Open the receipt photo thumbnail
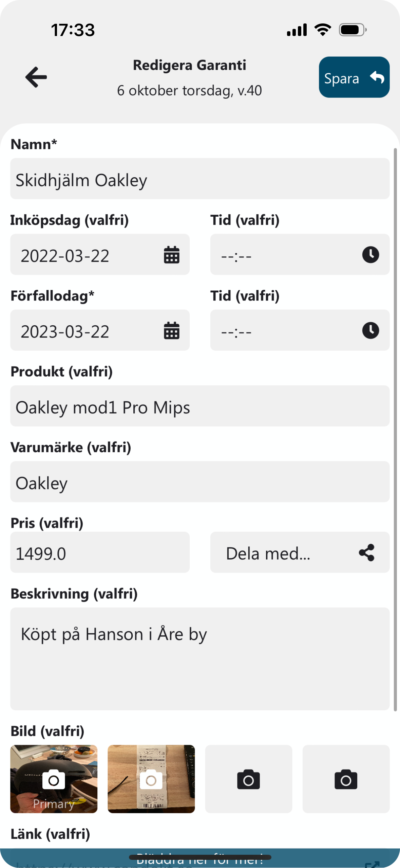Screen dimensions: 400x868 151,779
